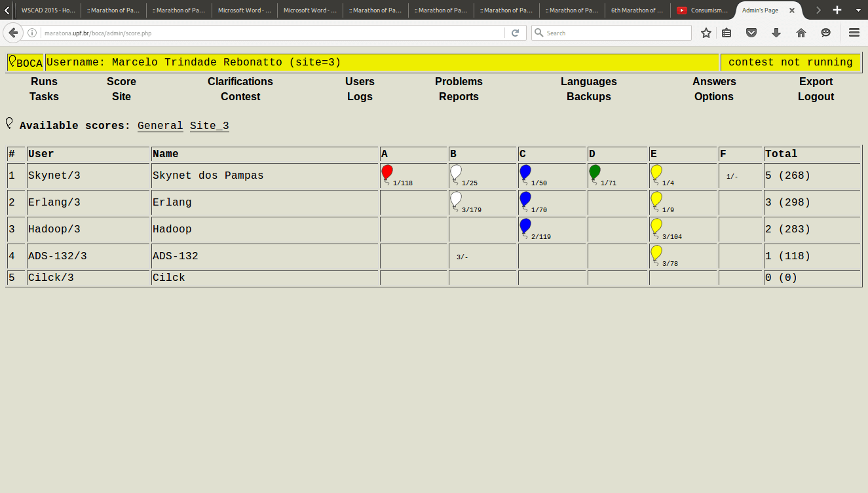Click Skynet's green balloon for problem D
This screenshot has width=868, height=493.
point(595,174)
